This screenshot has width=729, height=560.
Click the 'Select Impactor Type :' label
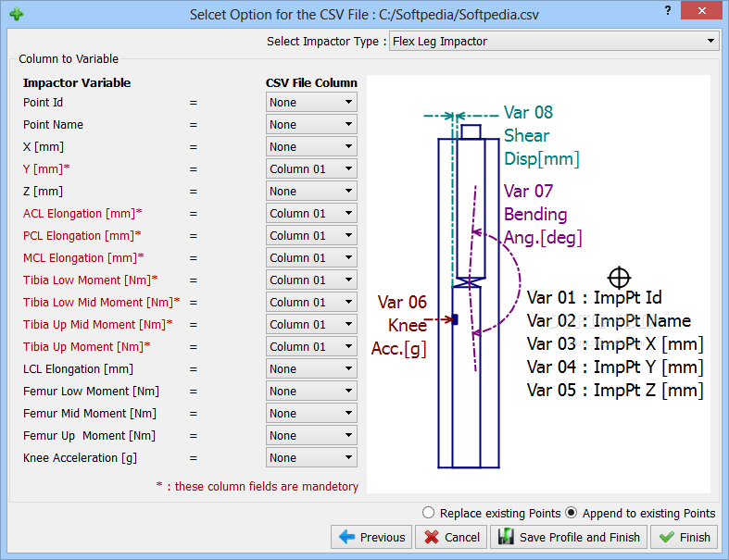(x=326, y=42)
